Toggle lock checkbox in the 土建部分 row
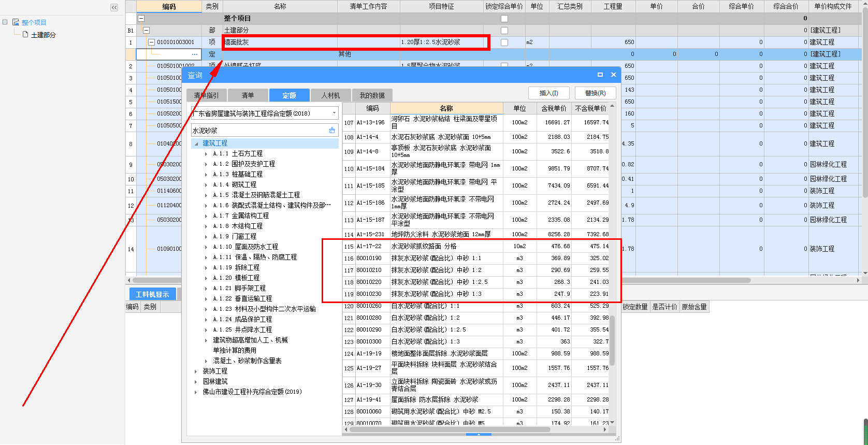Image resolution: width=868 pixels, height=445 pixels. [504, 31]
